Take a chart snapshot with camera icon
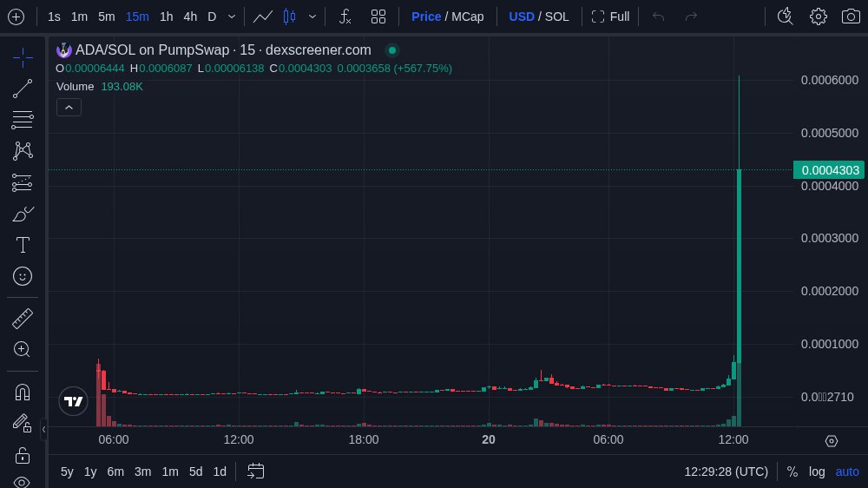Image resolution: width=868 pixels, height=488 pixels. [x=851, y=16]
